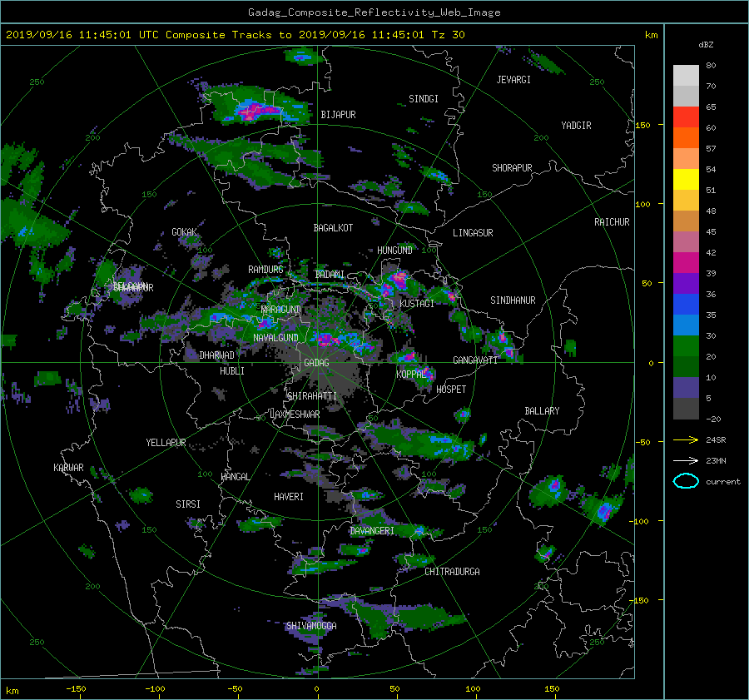Click the KARWAR label
The image size is (749, 700).
(x=68, y=468)
